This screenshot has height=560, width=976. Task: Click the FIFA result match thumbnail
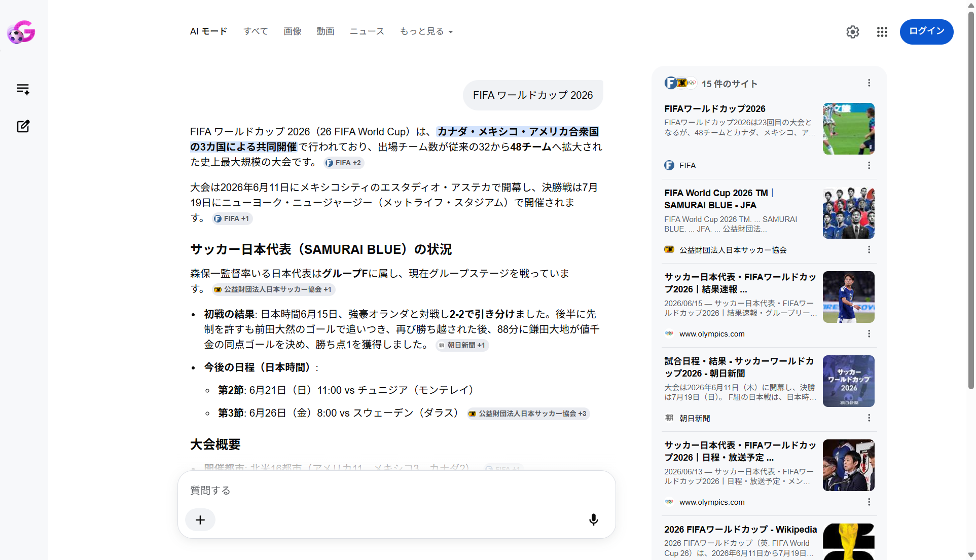pos(849,129)
